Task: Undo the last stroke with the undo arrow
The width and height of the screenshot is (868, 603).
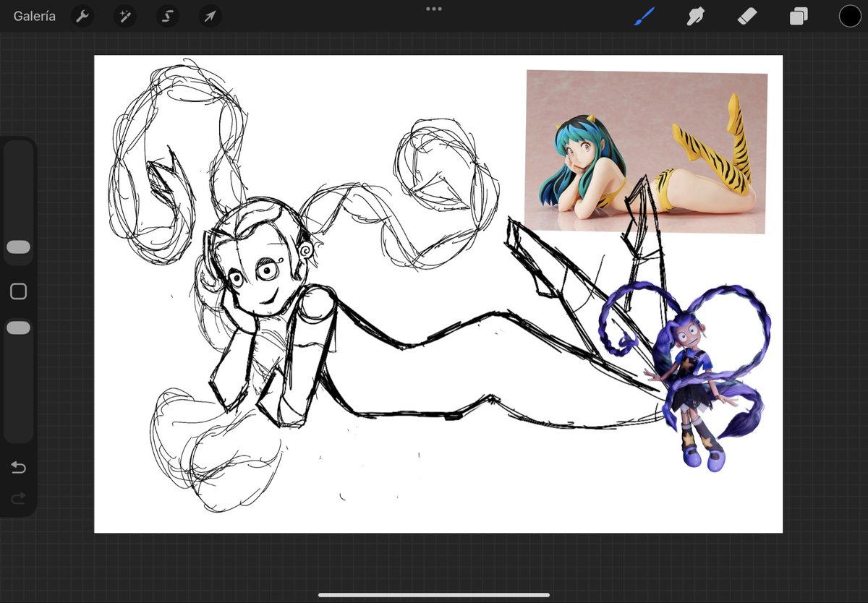Action: tap(18, 468)
